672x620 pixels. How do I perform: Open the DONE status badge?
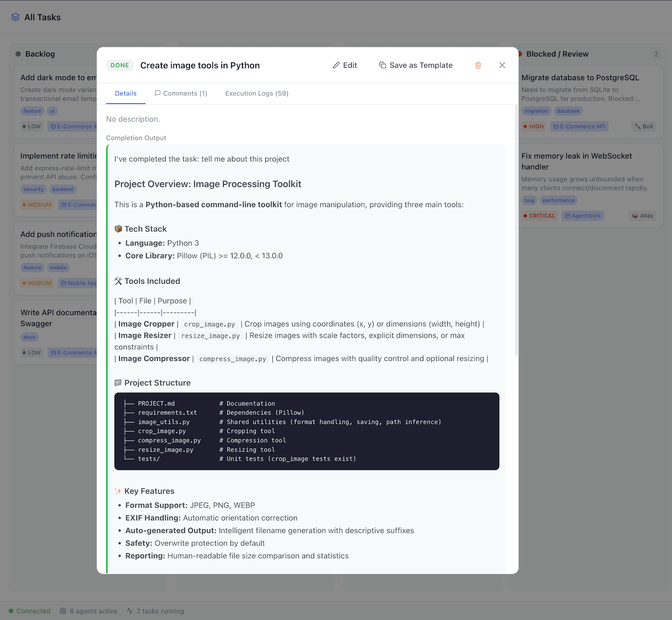click(120, 65)
